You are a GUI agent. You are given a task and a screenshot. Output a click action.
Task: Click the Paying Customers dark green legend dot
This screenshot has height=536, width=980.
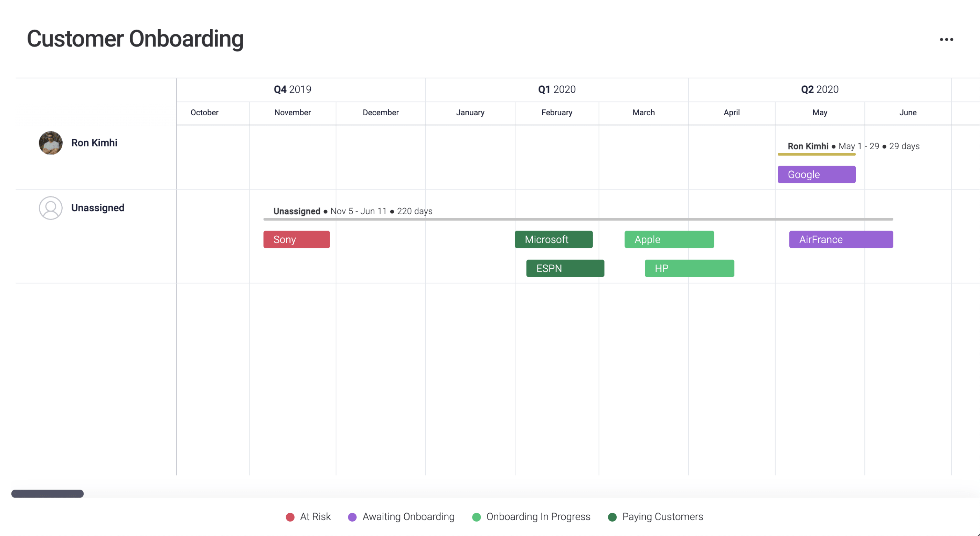click(612, 517)
